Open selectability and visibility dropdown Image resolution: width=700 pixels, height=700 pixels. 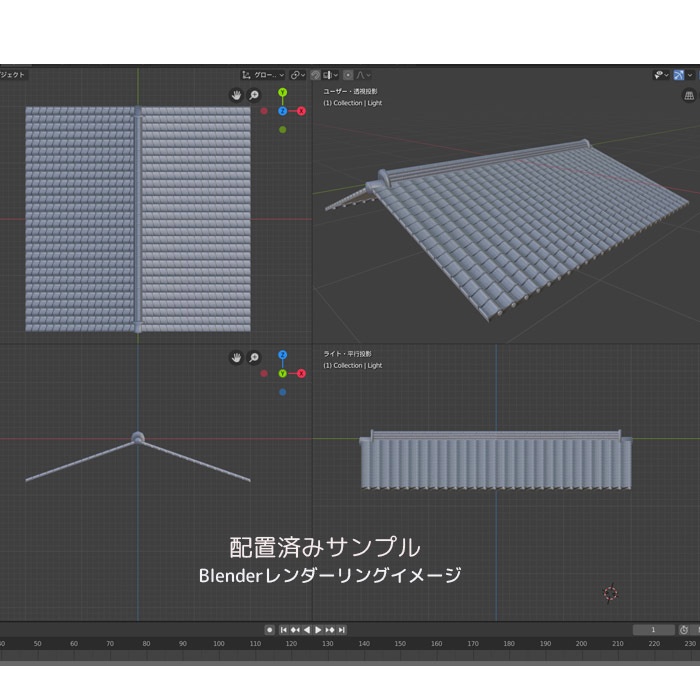661,75
